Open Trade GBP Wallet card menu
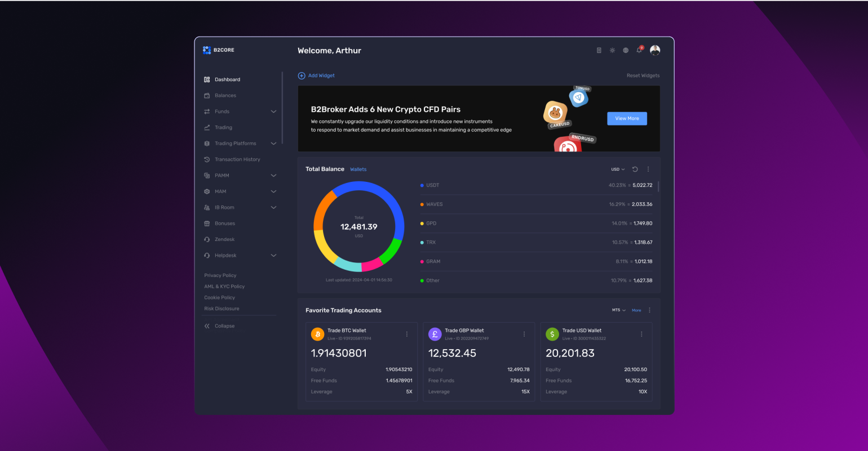Screen dimensions: 868x451 coord(524,334)
